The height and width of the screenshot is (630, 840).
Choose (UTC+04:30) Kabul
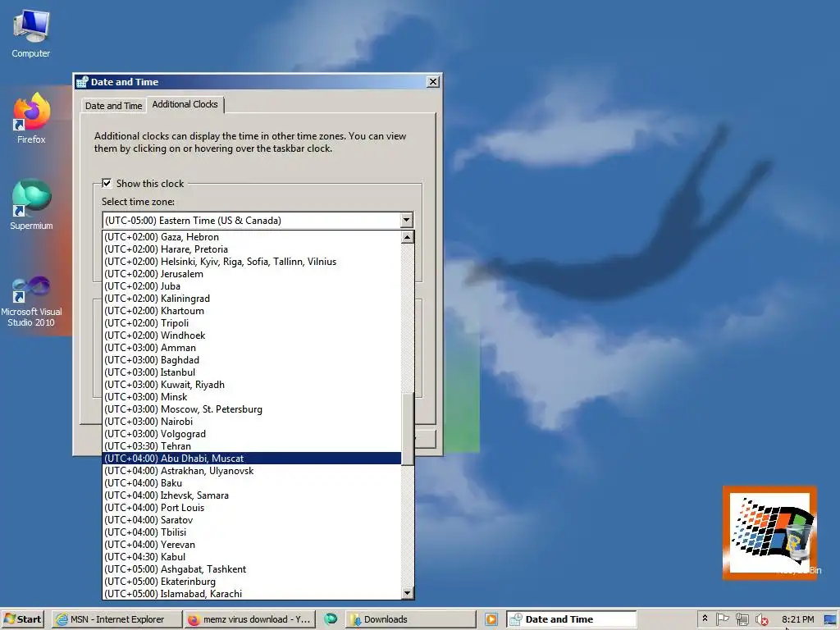251,557
